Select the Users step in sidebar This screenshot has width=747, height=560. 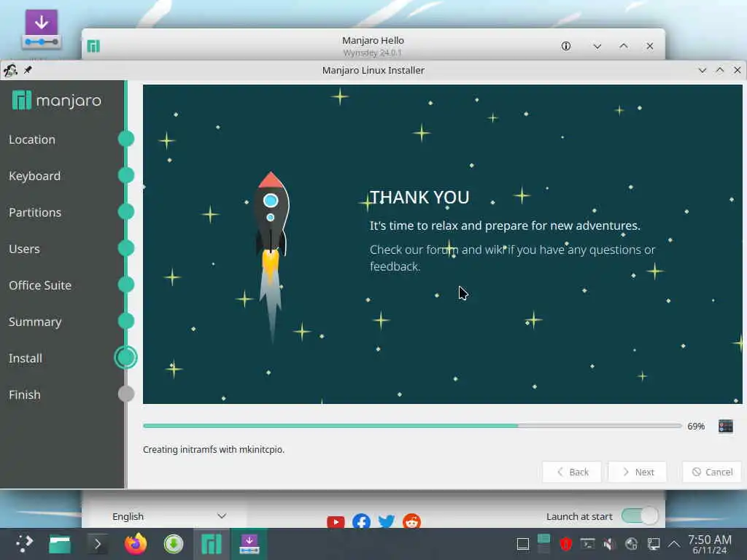click(24, 249)
